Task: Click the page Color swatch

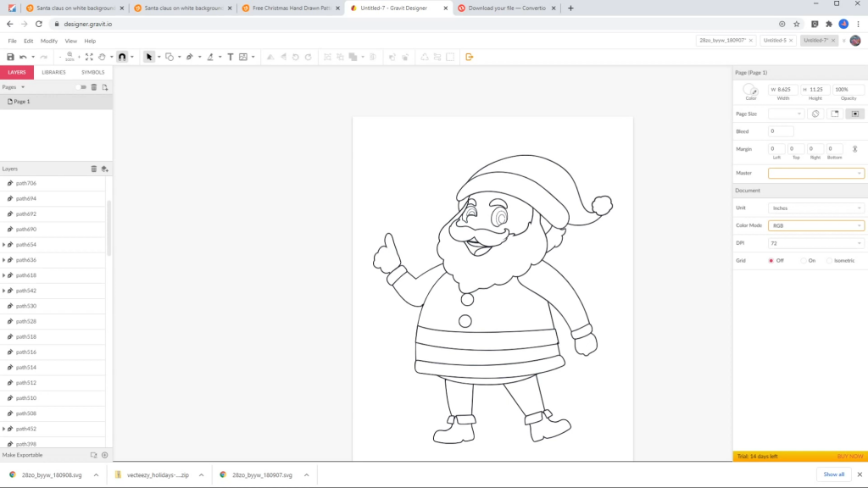Action: 750,89
